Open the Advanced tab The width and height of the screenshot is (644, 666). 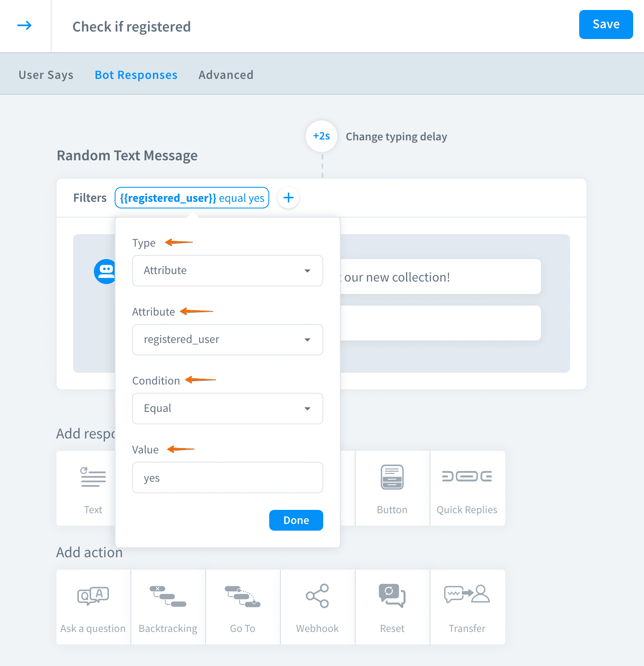tap(226, 75)
